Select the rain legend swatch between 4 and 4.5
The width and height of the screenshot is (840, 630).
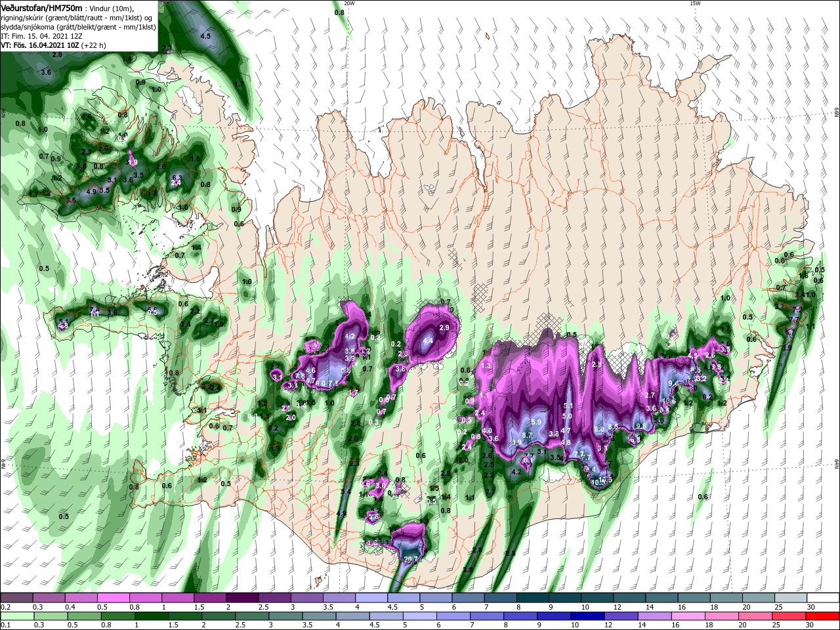(x=353, y=616)
